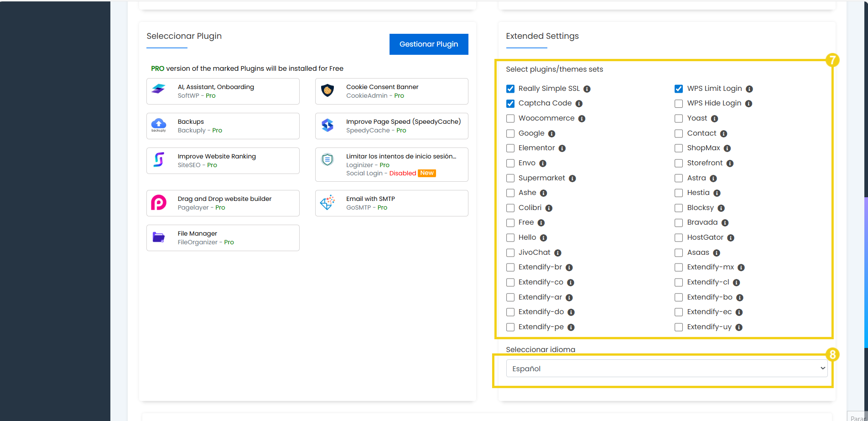Click the SiteSEO plugin icon
This screenshot has height=421, width=868.
tap(159, 159)
